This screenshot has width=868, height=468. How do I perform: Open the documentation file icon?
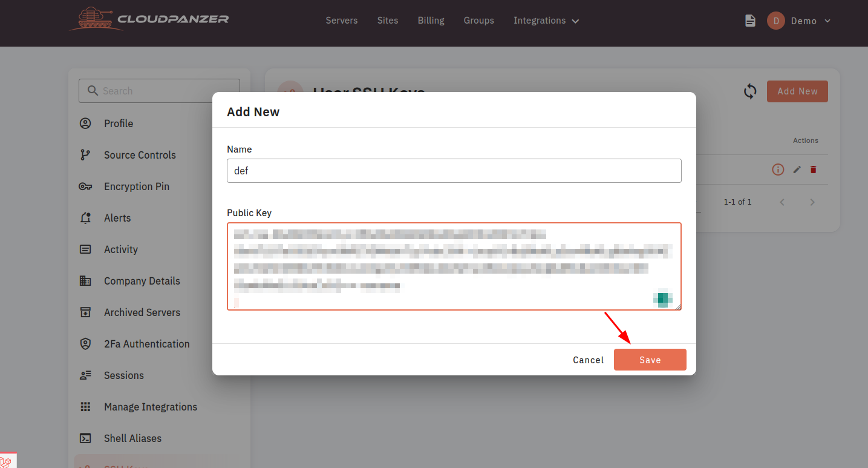click(750, 21)
